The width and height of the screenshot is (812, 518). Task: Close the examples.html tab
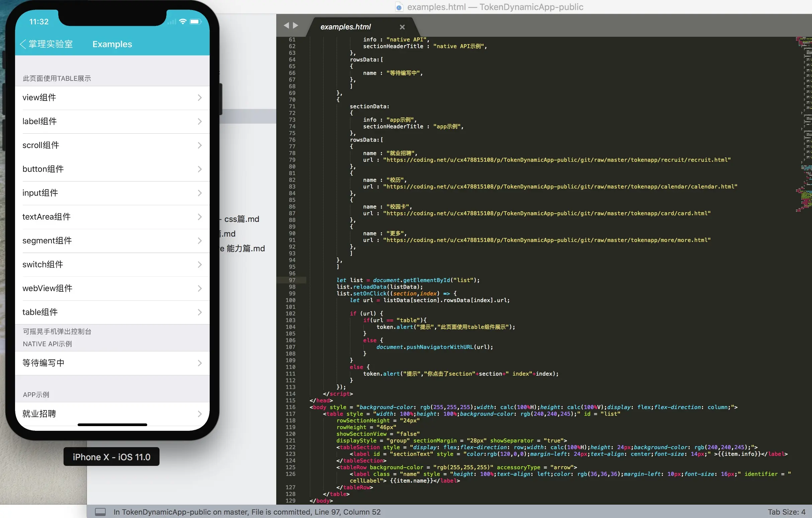pos(402,27)
